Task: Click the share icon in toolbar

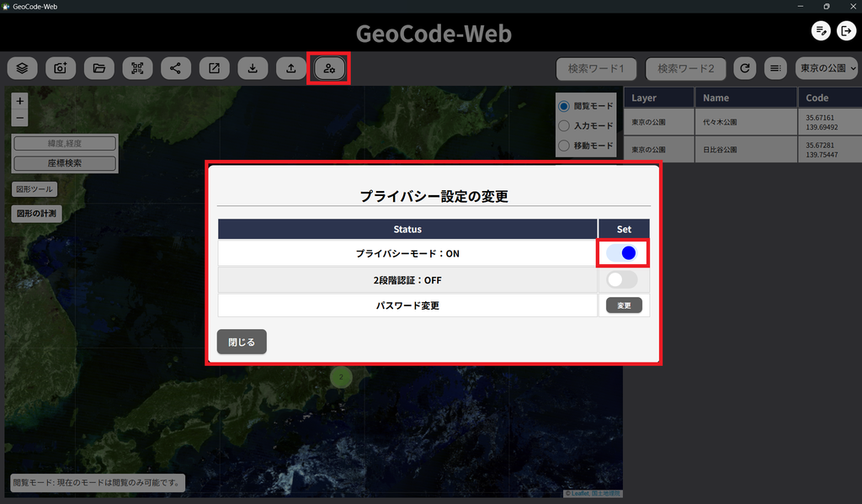Action: pos(176,68)
